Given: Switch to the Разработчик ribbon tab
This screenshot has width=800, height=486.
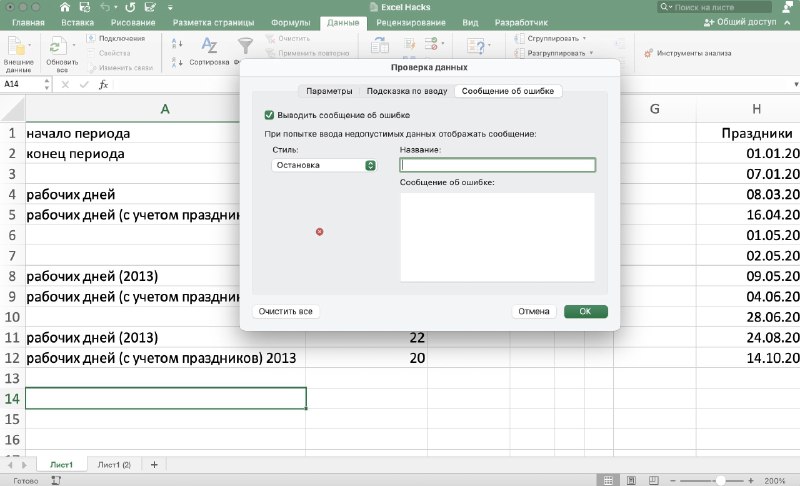Looking at the screenshot, I should 521,22.
